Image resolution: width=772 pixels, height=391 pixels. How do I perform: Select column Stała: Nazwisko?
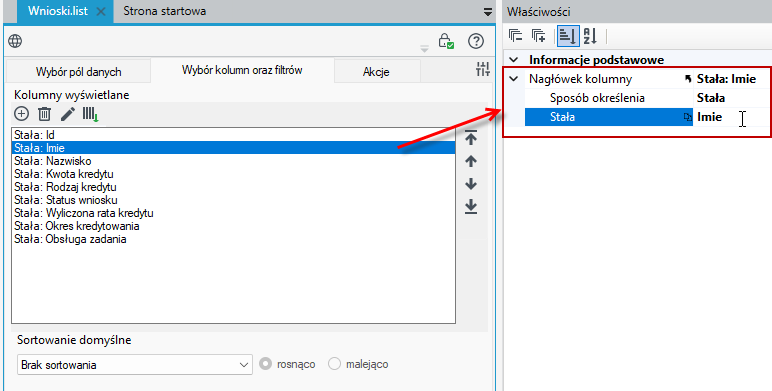(233, 161)
